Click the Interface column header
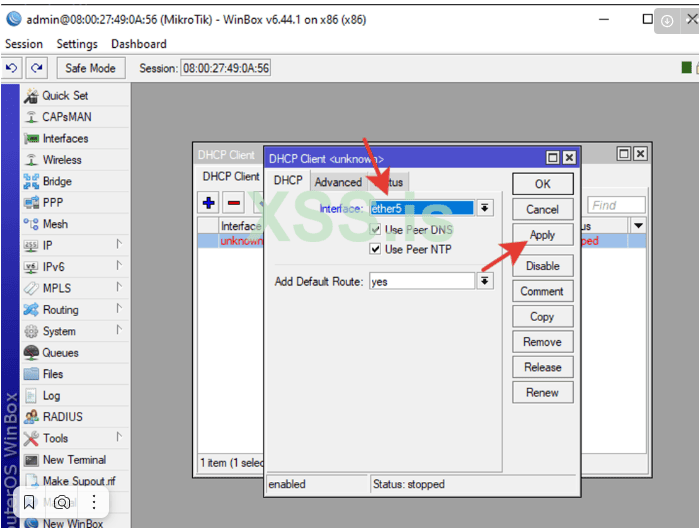The width and height of the screenshot is (699, 528). tap(241, 226)
